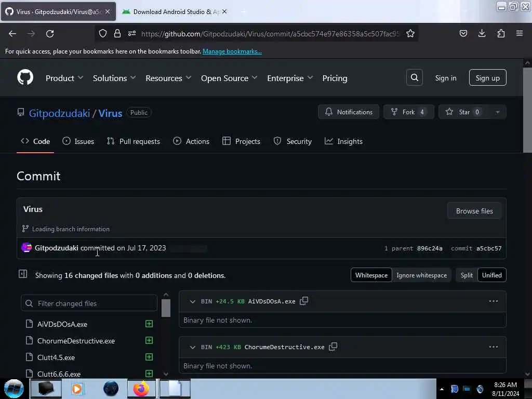Open the Issues tab

tap(78, 141)
